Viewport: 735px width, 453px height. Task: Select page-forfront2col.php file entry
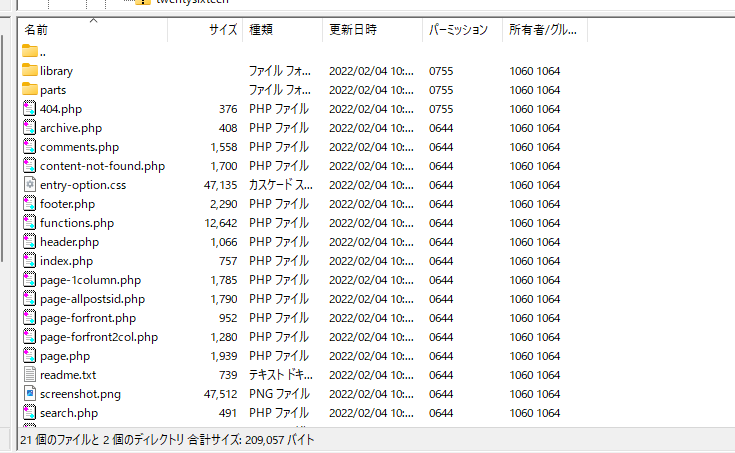pos(98,337)
